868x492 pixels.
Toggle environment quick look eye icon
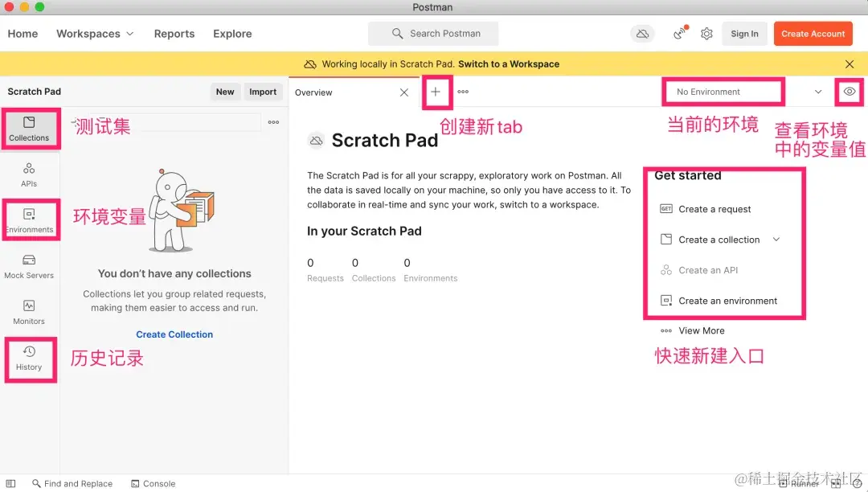click(850, 92)
